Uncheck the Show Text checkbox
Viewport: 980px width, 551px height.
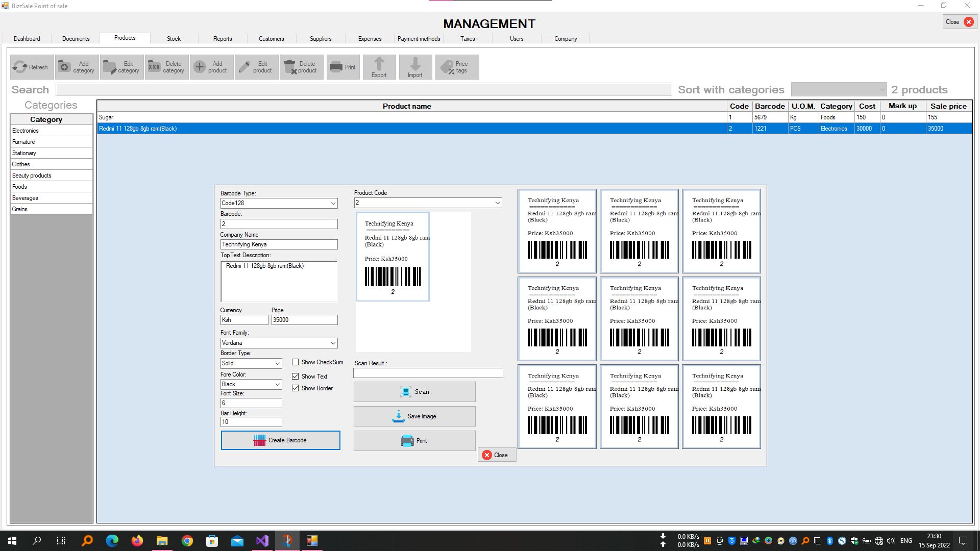[x=295, y=377]
